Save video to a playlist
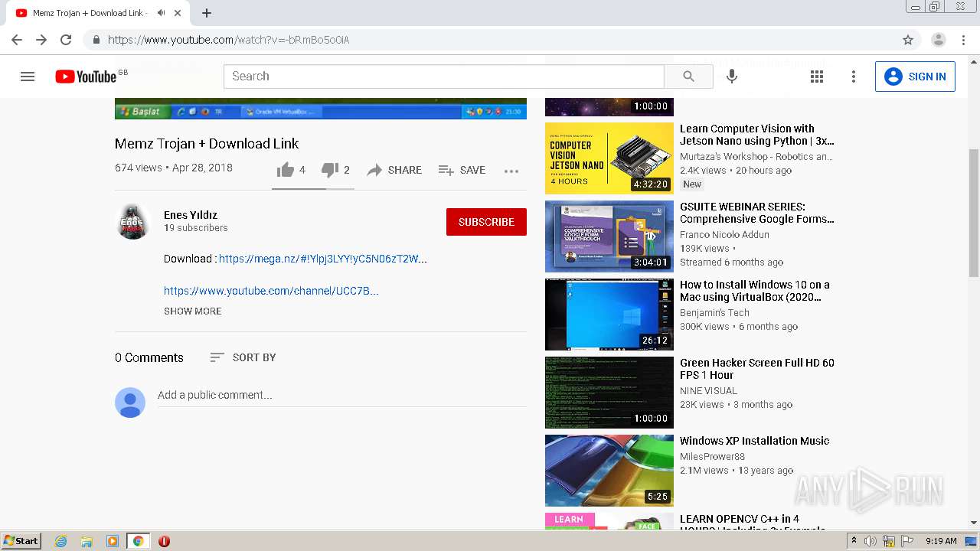This screenshot has width=980, height=551. point(462,170)
